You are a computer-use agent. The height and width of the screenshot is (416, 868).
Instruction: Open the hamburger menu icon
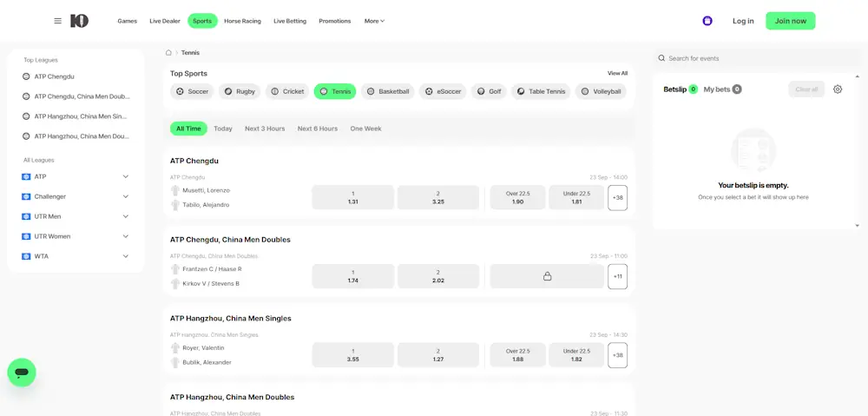coord(57,21)
